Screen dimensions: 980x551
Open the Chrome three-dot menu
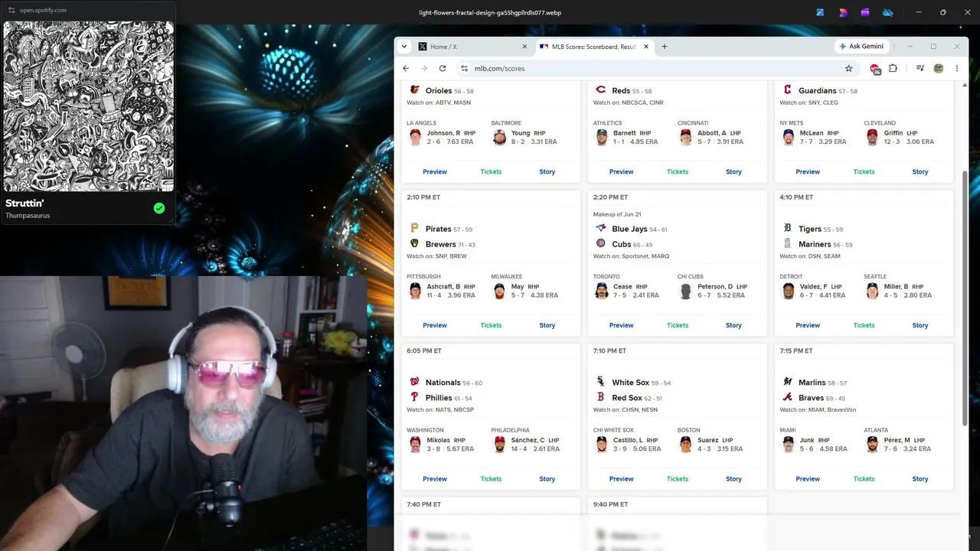[x=956, y=68]
